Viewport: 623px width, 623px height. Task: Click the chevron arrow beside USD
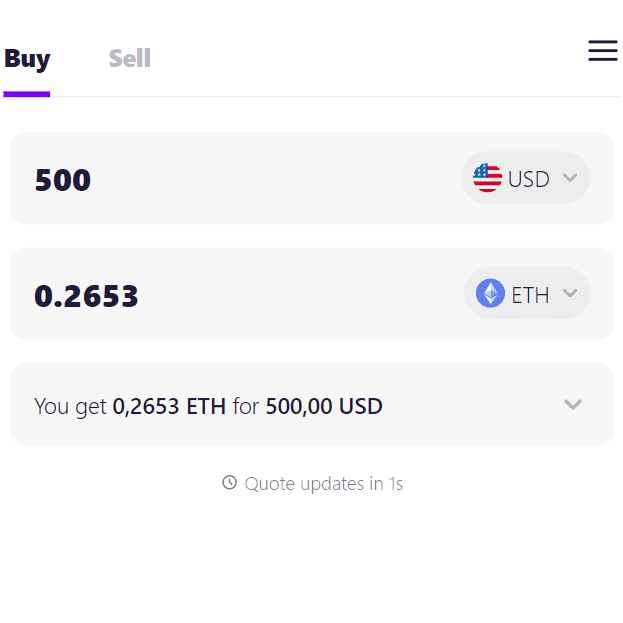570,178
